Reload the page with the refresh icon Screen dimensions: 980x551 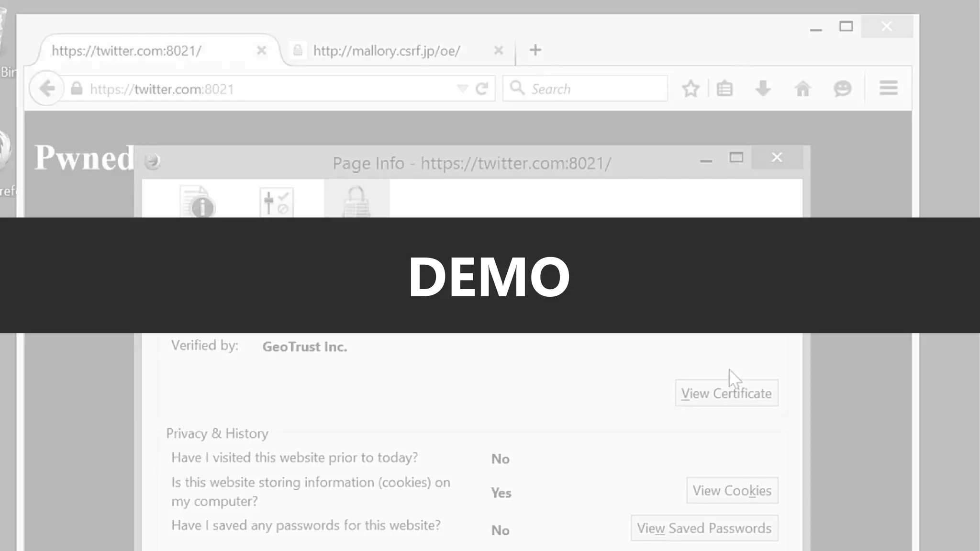click(x=482, y=89)
